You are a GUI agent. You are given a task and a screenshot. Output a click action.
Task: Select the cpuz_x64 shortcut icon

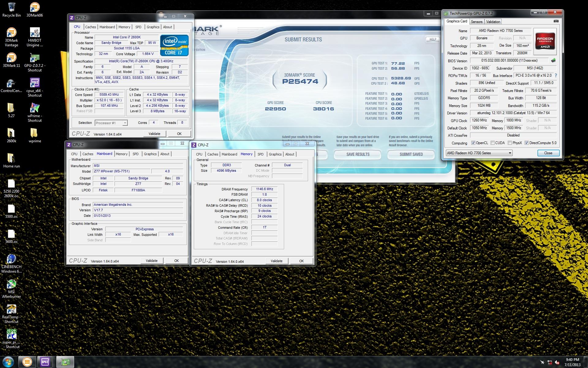(35, 88)
